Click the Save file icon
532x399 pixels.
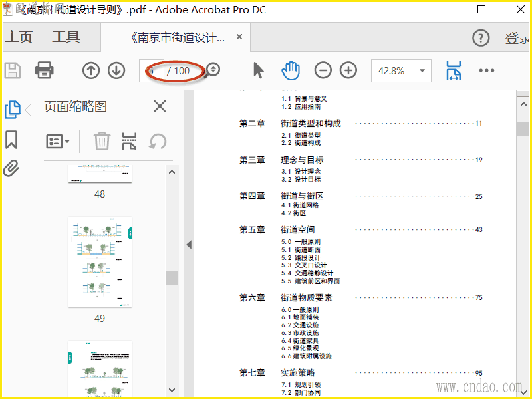(13, 70)
